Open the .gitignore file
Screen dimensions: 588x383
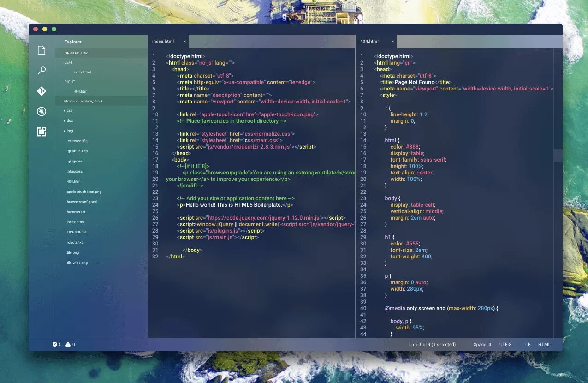[x=75, y=161]
